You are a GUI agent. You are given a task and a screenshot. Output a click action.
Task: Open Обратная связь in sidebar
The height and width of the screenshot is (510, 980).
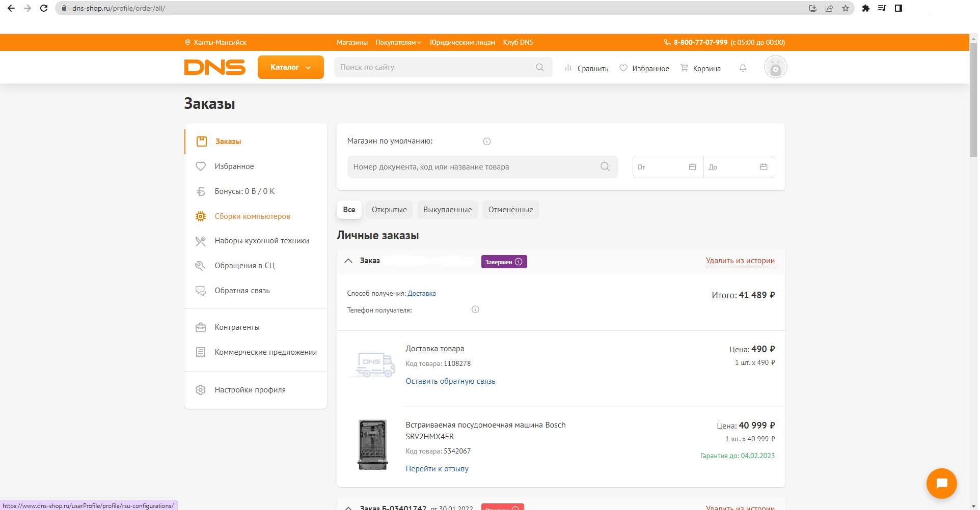click(x=256, y=291)
